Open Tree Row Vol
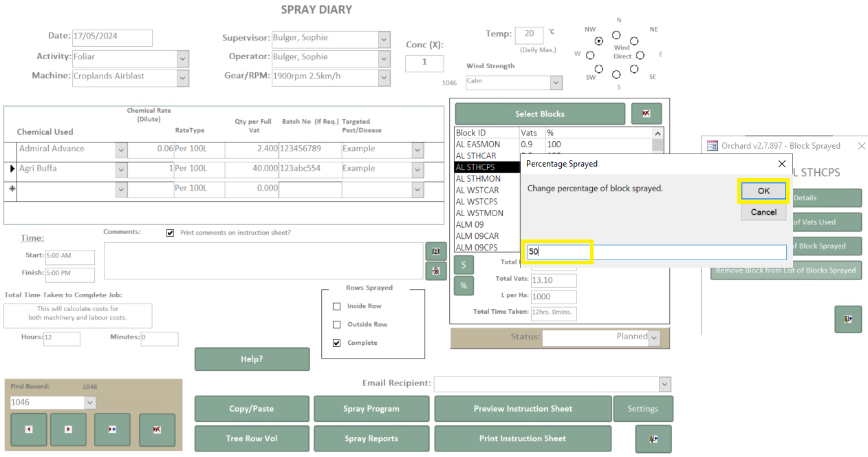 tap(252, 439)
